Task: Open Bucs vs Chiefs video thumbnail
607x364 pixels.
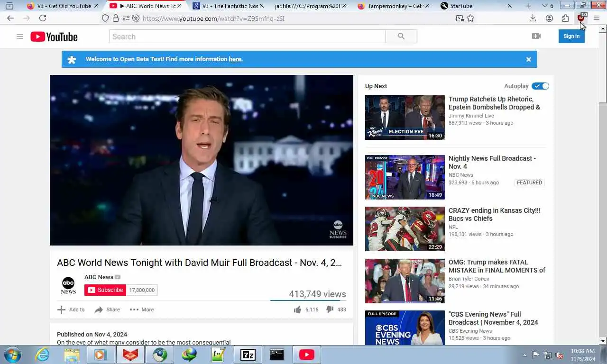Action: pos(405,229)
